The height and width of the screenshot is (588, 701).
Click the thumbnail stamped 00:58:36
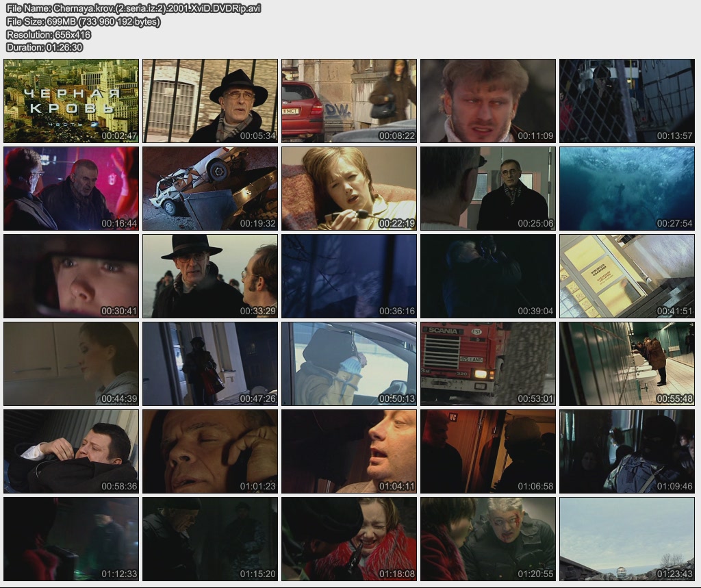click(x=71, y=452)
